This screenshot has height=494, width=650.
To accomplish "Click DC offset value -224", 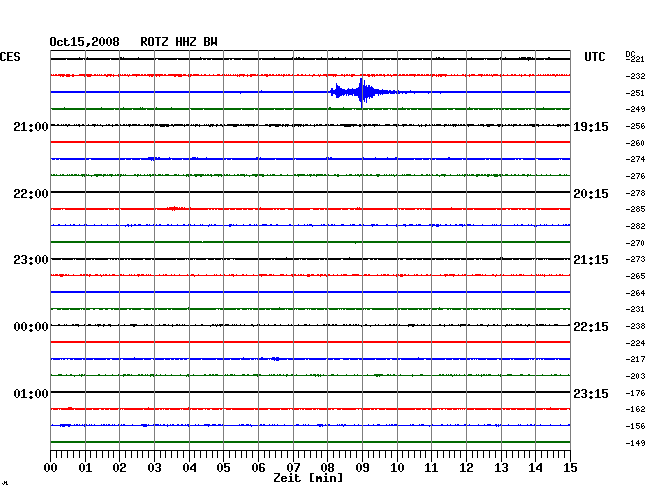I will point(635,343).
